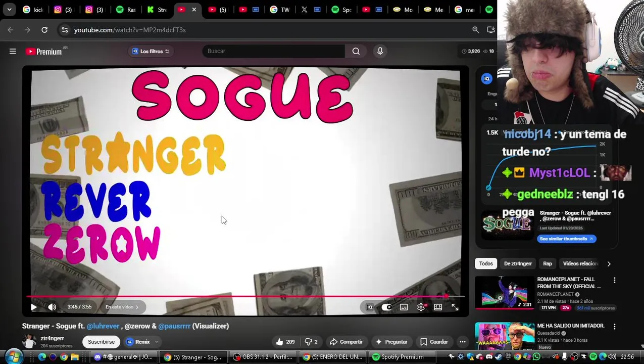The height and width of the screenshot is (364, 644).
Task: Switch to theater mode
Action: [x=438, y=307]
